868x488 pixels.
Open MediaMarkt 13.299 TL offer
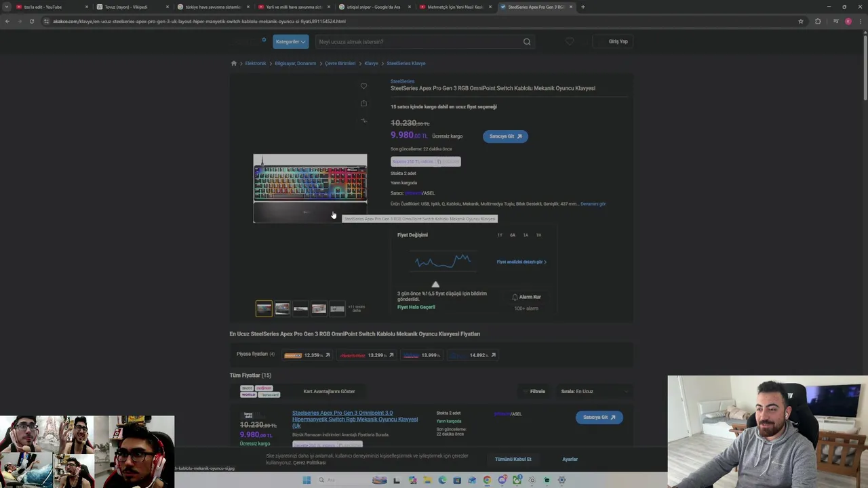click(367, 355)
